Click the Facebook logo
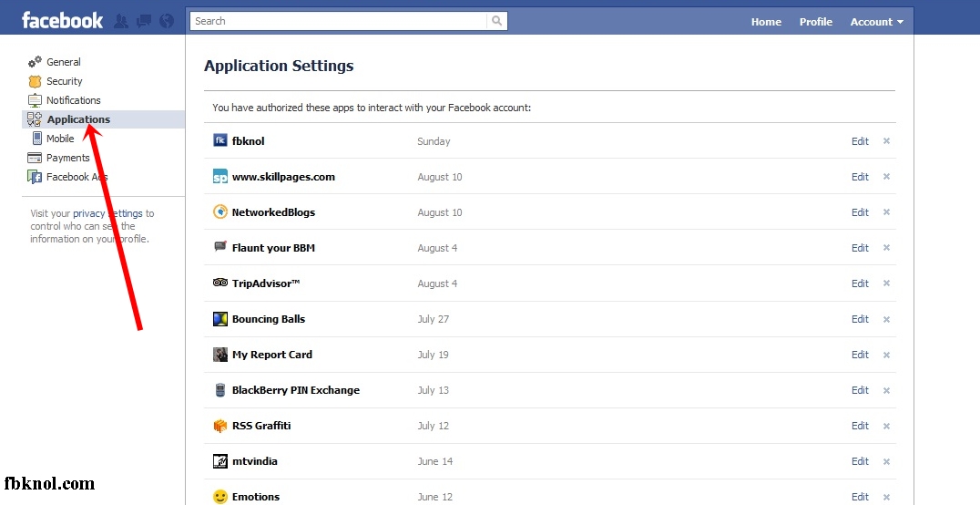 coord(63,21)
